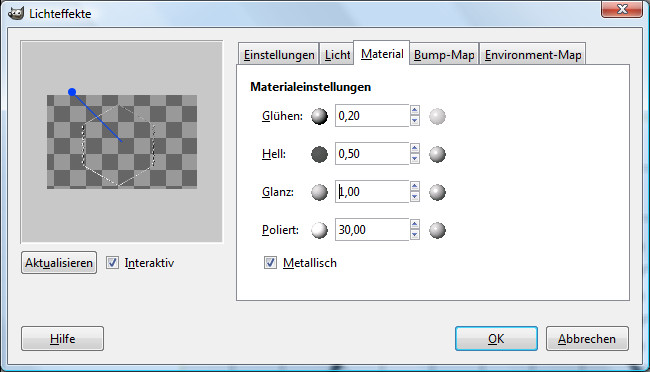Click the low Glanz sphere icon
Image resolution: width=650 pixels, height=372 pixels.
pyautogui.click(x=319, y=192)
